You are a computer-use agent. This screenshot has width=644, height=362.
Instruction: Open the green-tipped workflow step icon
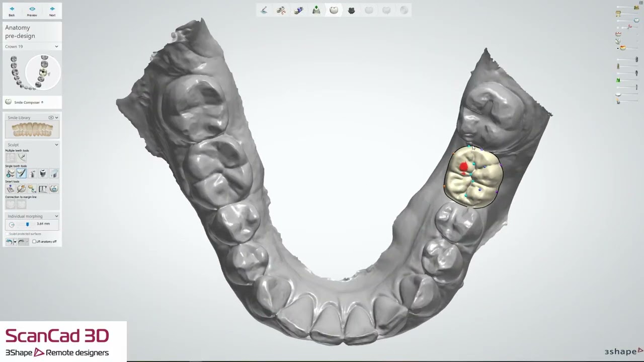[x=316, y=10]
